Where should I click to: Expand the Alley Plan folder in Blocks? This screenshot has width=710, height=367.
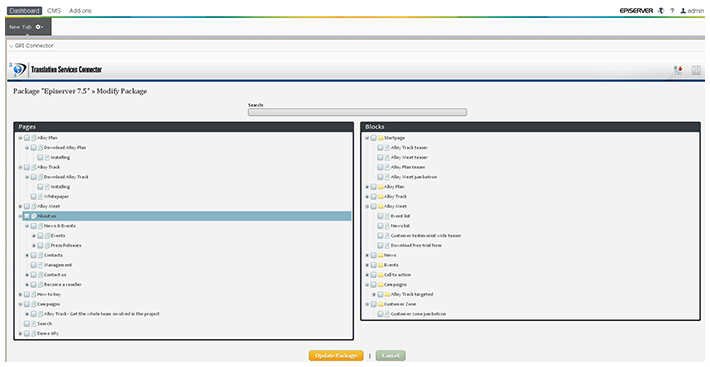click(367, 187)
